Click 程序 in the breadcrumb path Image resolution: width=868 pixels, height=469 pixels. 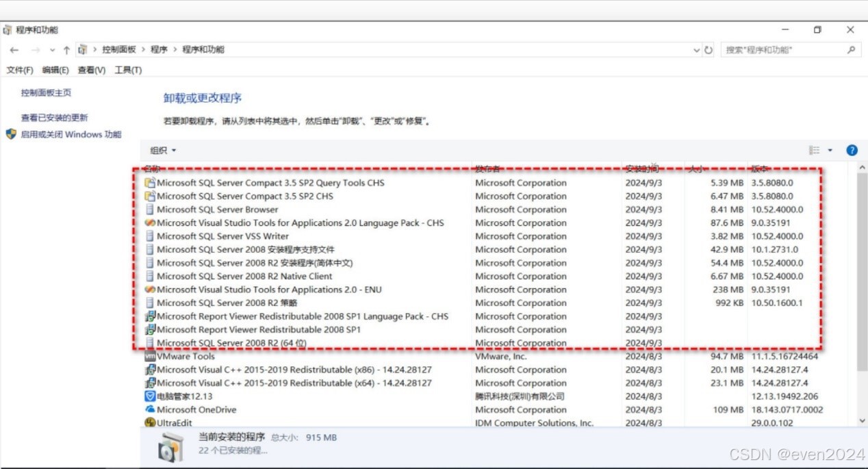[x=159, y=49]
